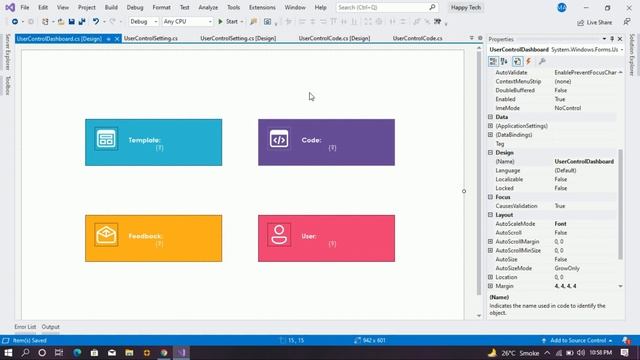Click the Code tile icon in designer
640x360 pixels.
(x=279, y=139)
